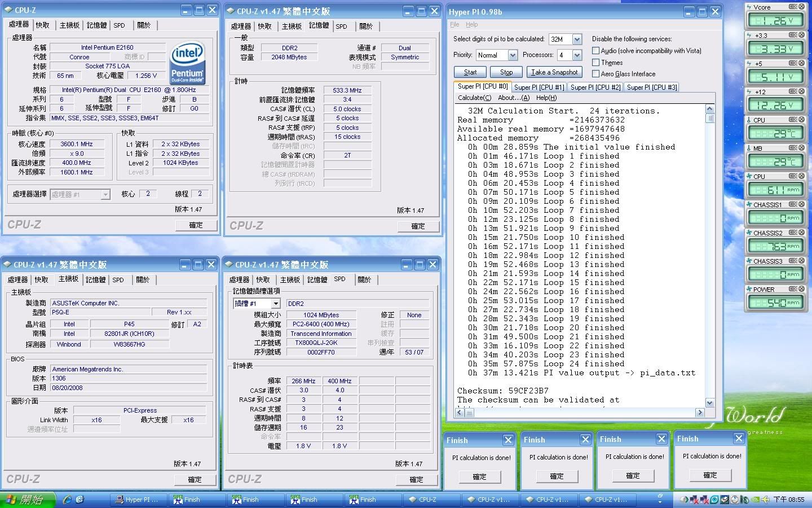Switch to the Super PI [CPU #1] tab
This screenshot has height=508, width=812.
[x=539, y=87]
